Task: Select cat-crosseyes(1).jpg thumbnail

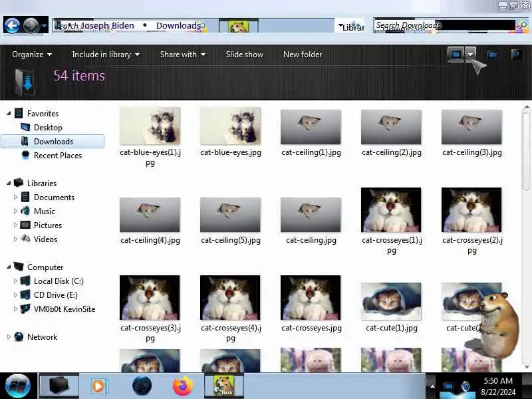Action: point(391,209)
